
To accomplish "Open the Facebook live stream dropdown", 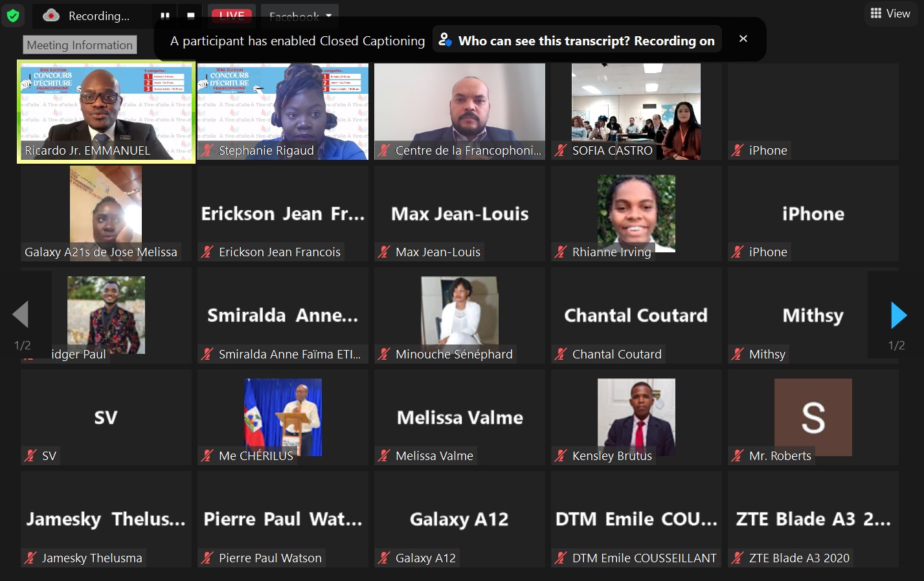I will point(300,16).
